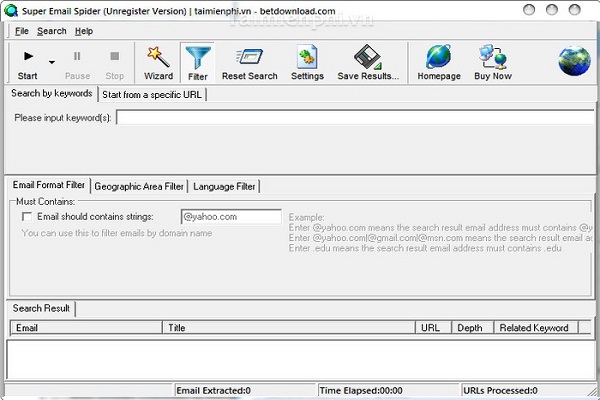The height and width of the screenshot is (400, 600).
Task: Sort results by Title column header
Action: pos(289,328)
